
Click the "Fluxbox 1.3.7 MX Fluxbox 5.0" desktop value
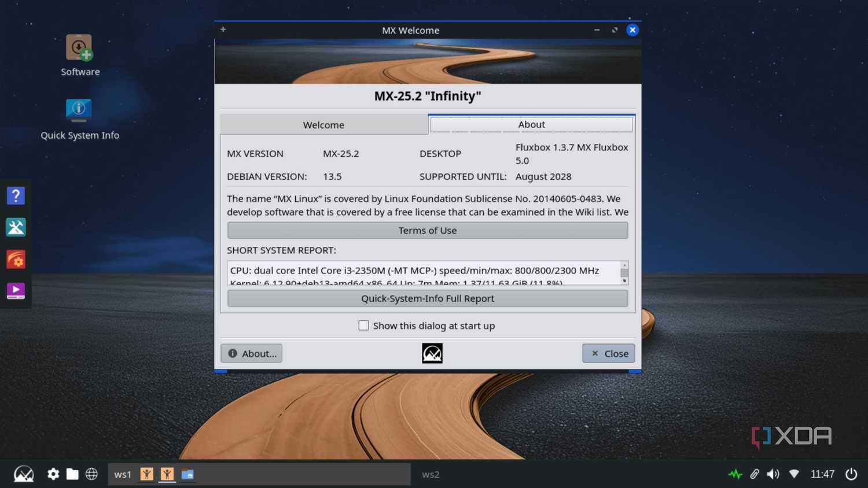coord(572,154)
